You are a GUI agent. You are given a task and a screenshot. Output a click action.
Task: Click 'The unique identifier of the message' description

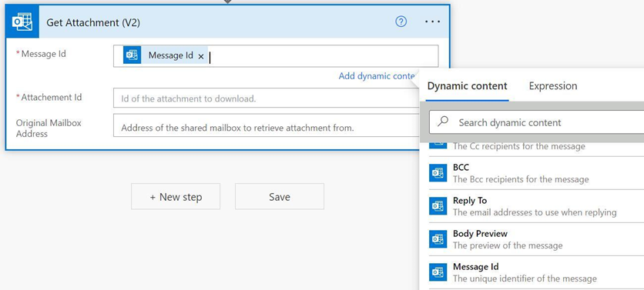click(x=525, y=278)
